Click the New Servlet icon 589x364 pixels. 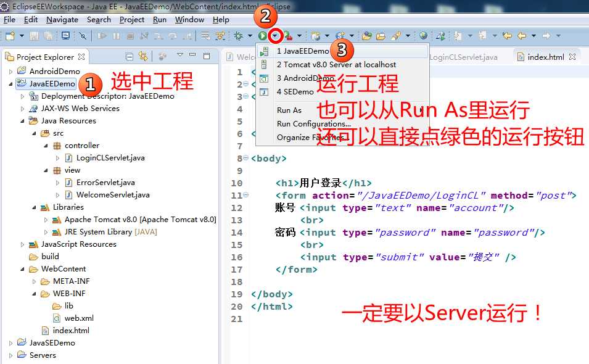tap(340, 36)
